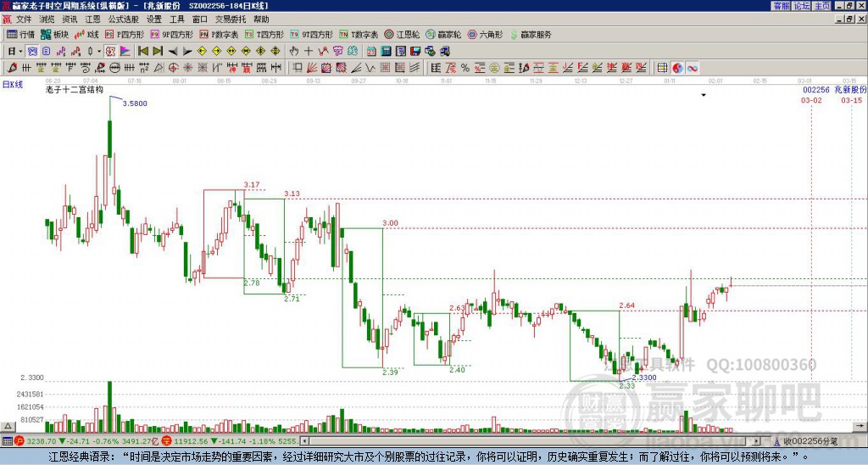This screenshot has height=465, width=868.
Task: Click the gold 金 circle icon
Action: tap(494, 68)
